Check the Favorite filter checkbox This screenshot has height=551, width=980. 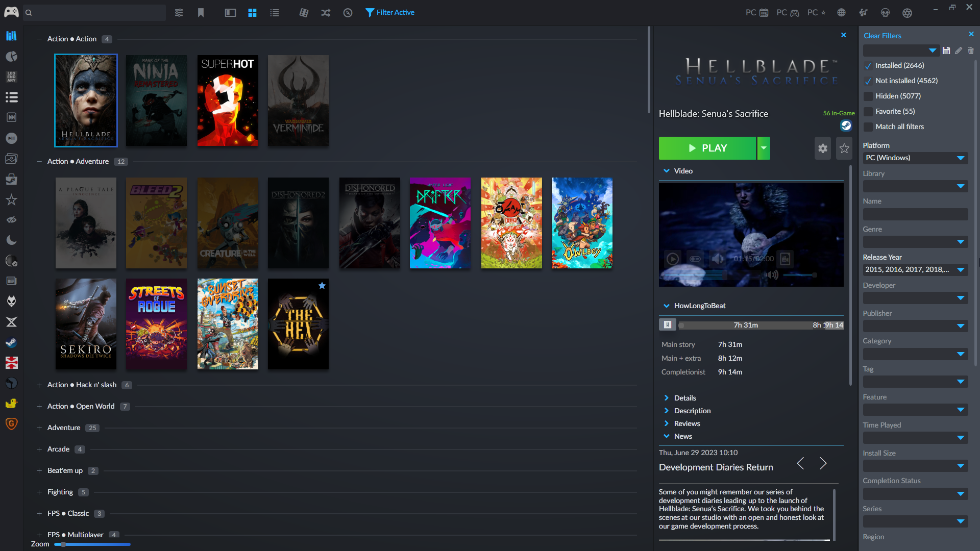868,112
